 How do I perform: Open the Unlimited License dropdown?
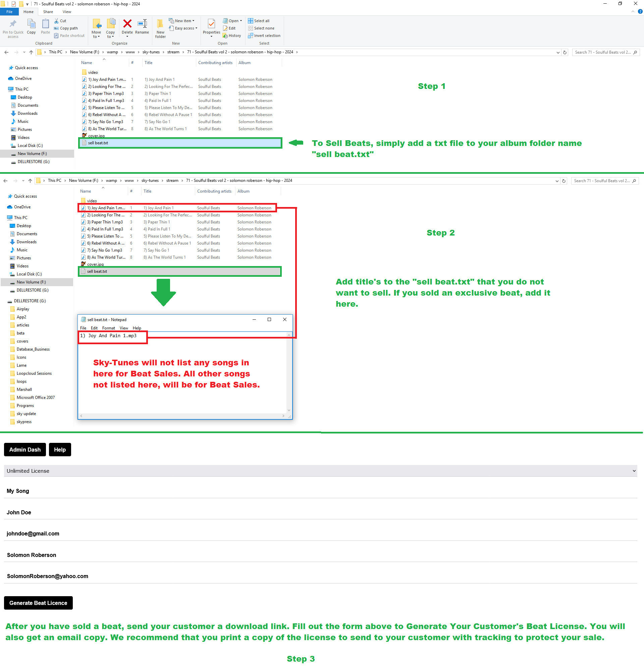pyautogui.click(x=320, y=471)
